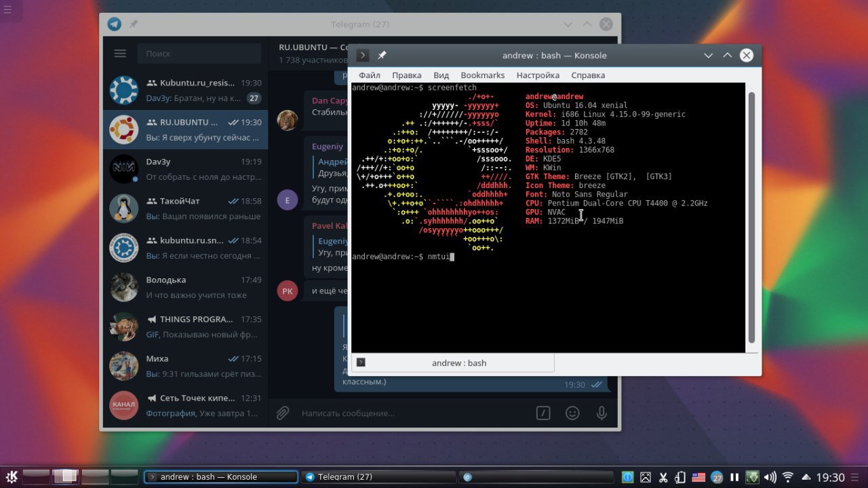Select the RU.UBUNTU chat in list
This screenshot has height=488, width=868.
click(186, 130)
